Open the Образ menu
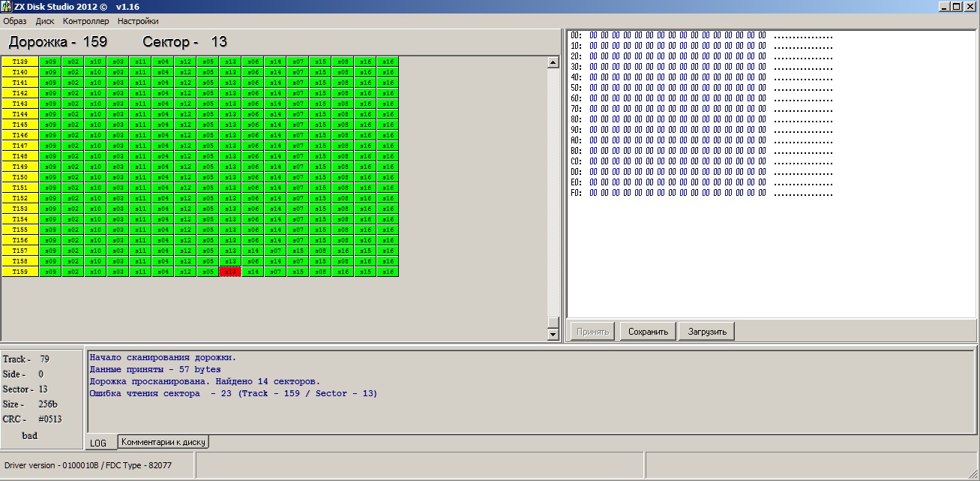Image resolution: width=980 pixels, height=481 pixels. [15, 22]
